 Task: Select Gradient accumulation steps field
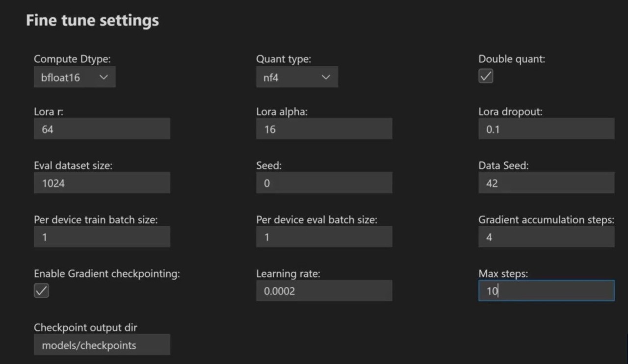coord(546,237)
